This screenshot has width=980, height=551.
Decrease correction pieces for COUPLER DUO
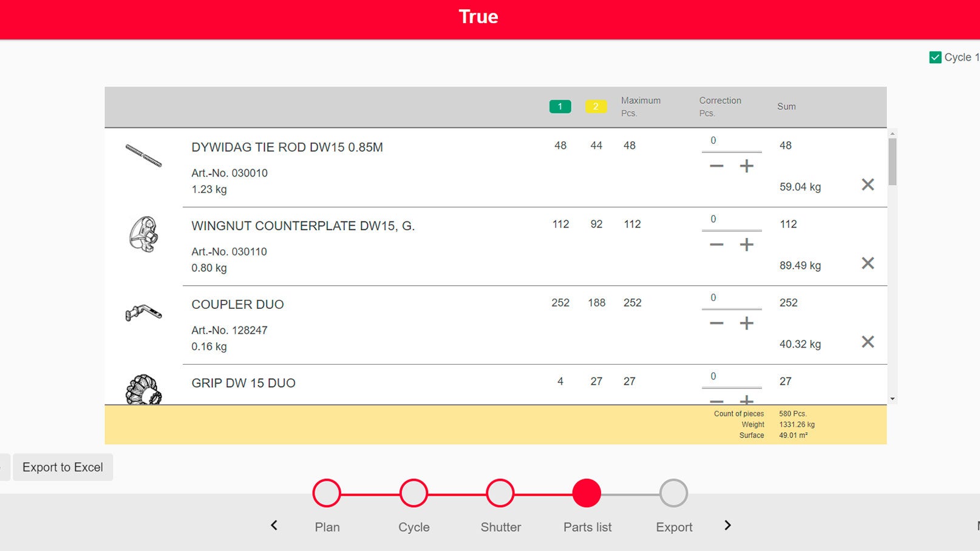click(716, 323)
